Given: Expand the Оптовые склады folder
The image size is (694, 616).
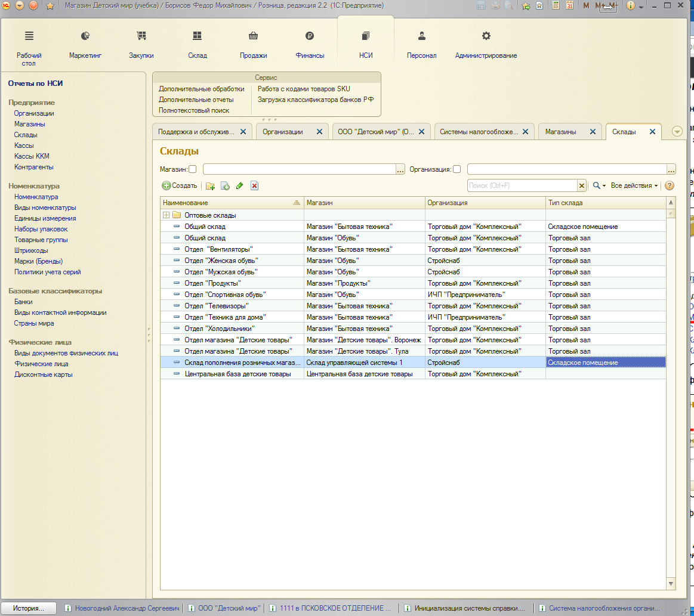Looking at the screenshot, I should pos(166,215).
